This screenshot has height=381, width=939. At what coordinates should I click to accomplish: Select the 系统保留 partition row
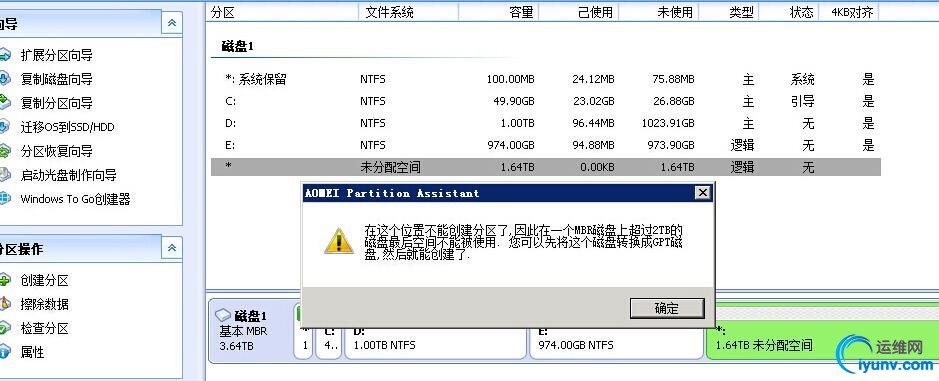click(x=546, y=79)
